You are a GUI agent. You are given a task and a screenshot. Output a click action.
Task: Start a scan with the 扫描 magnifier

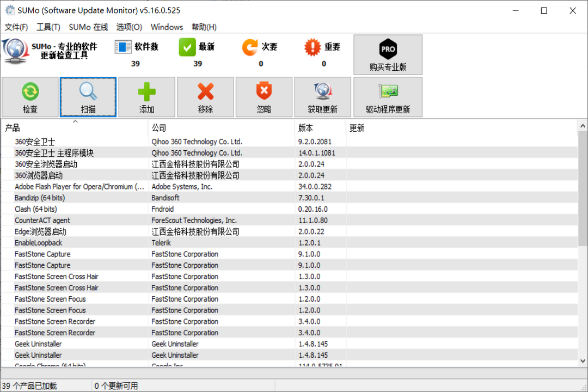pos(88,91)
